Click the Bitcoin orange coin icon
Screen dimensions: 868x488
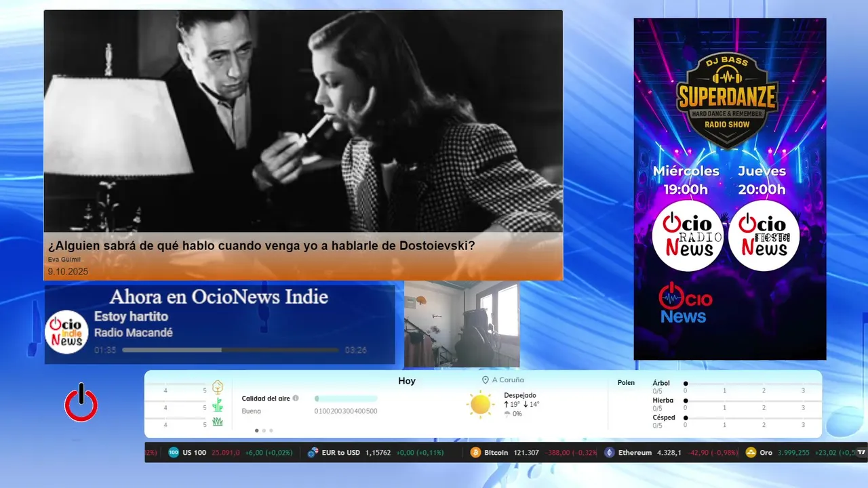[x=476, y=452]
